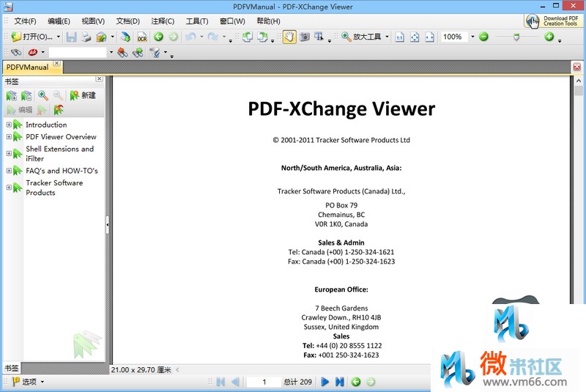Click the bookmark with red arrow icon
Image resolution: width=586 pixels, height=392 pixels.
click(x=59, y=110)
